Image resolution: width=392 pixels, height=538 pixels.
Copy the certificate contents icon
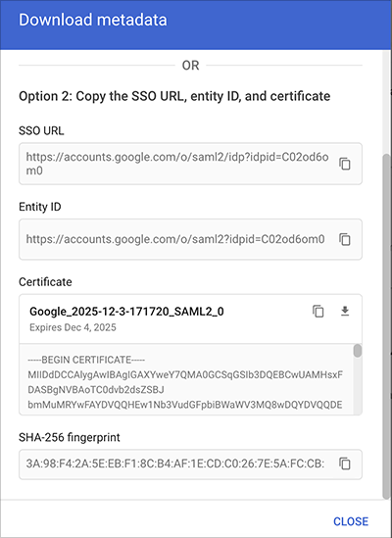[x=318, y=312]
